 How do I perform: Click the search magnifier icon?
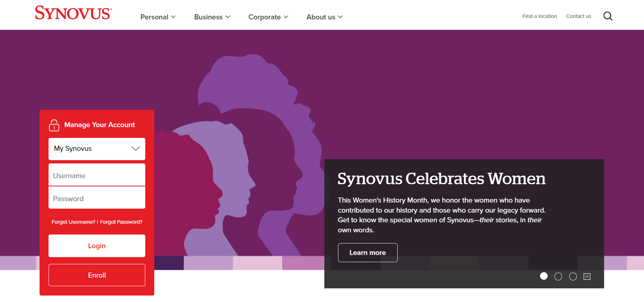(x=608, y=16)
